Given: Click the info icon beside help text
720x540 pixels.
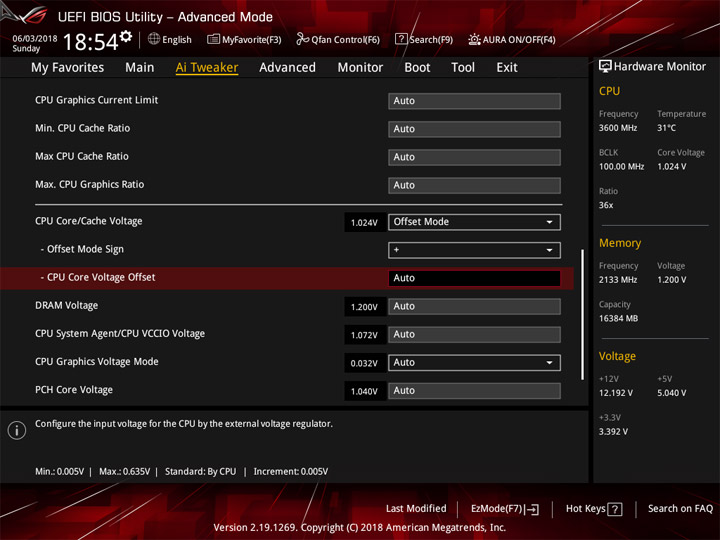Looking at the screenshot, I should click(x=17, y=430).
